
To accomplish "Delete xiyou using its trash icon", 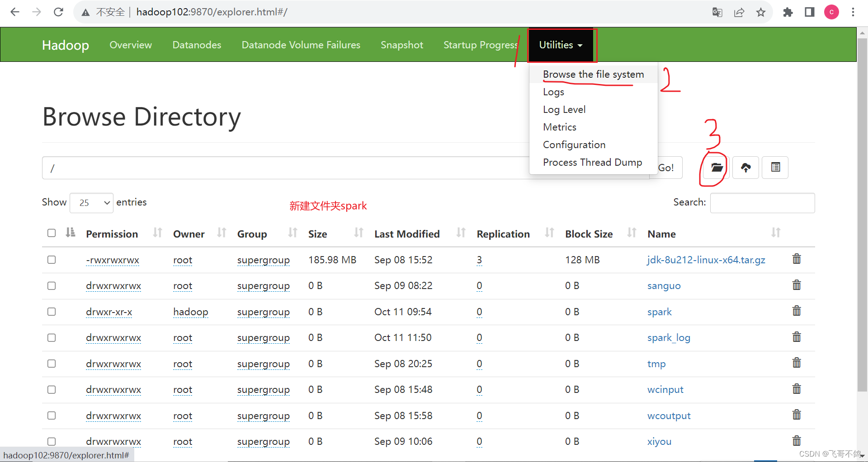I will coord(797,441).
